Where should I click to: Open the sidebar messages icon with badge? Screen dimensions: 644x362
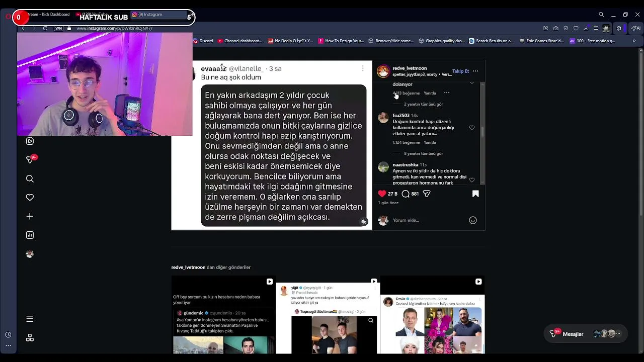click(31, 159)
